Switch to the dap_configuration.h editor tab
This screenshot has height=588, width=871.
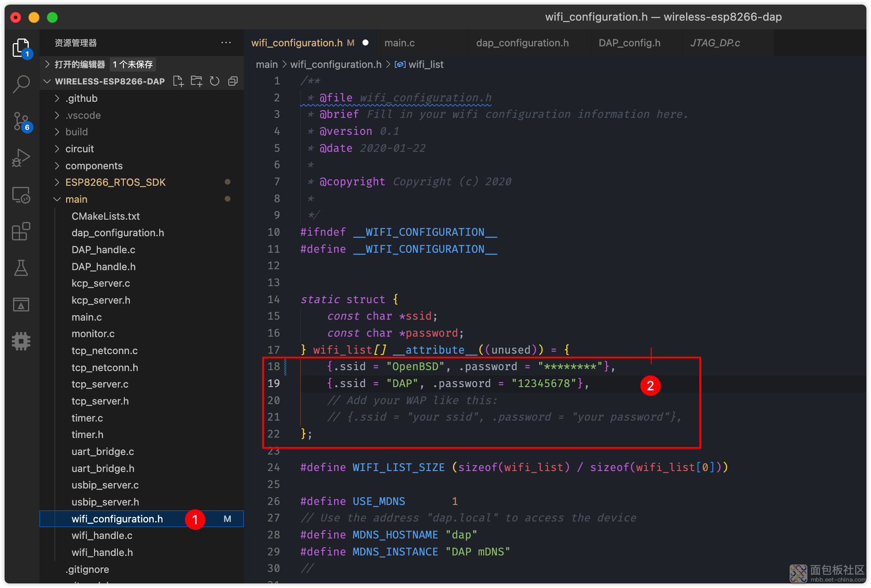click(523, 43)
